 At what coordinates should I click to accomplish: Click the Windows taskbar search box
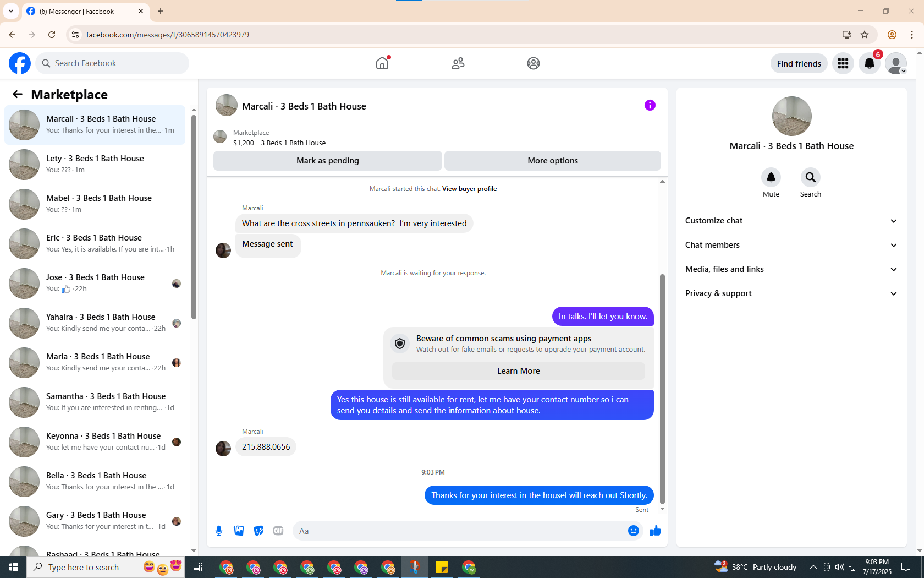(x=107, y=567)
